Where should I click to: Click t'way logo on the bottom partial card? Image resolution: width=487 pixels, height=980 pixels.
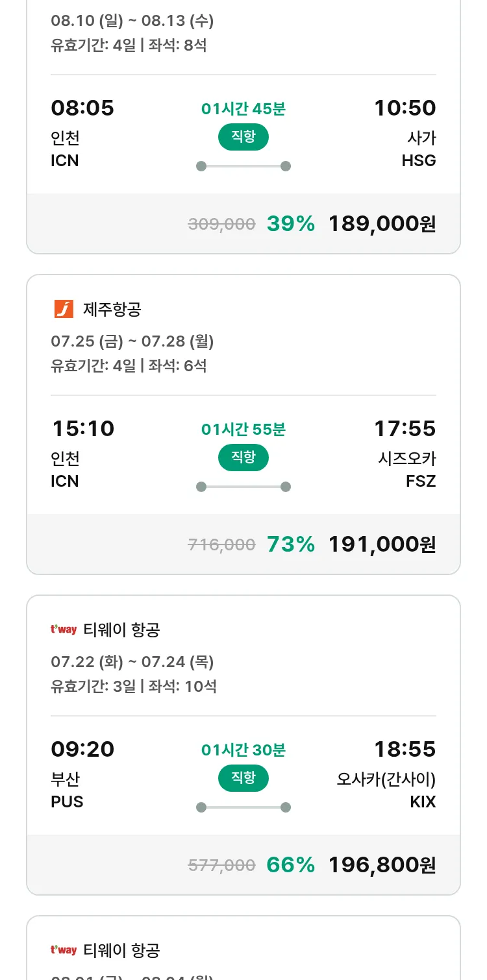64,950
